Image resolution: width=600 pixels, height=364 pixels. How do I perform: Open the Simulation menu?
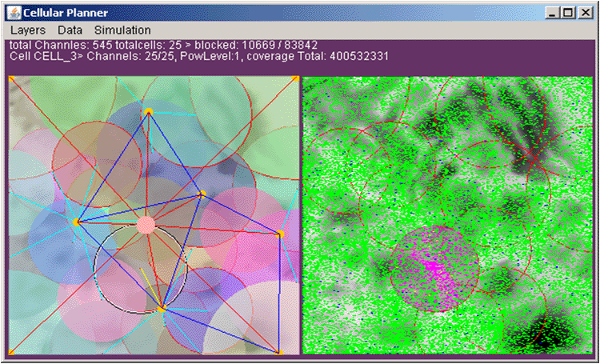coord(122,30)
